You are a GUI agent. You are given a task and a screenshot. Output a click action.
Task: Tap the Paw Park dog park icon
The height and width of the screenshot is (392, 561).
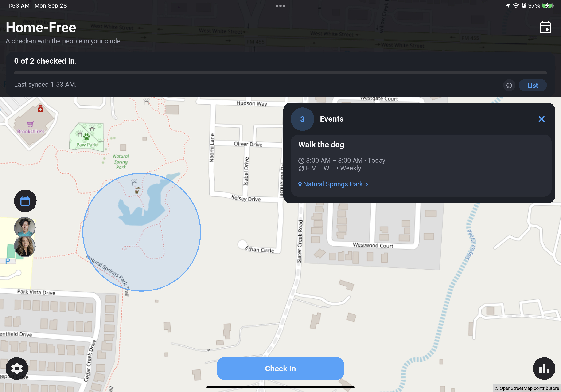86,136
